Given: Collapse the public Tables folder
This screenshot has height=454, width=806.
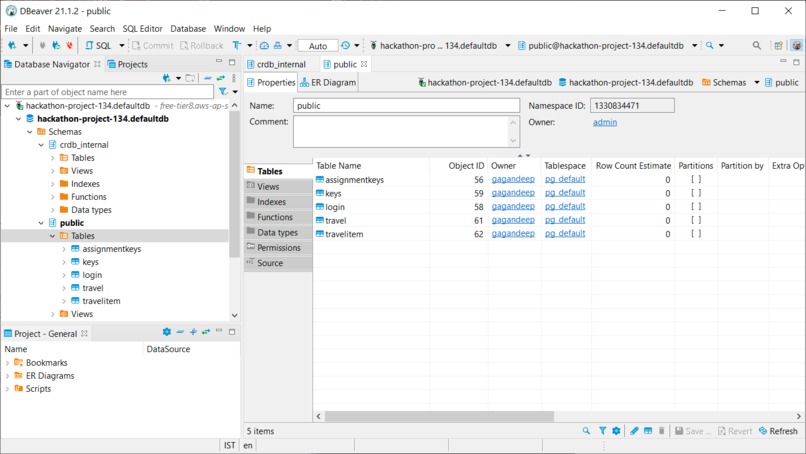Looking at the screenshot, I should pyautogui.click(x=52, y=236).
